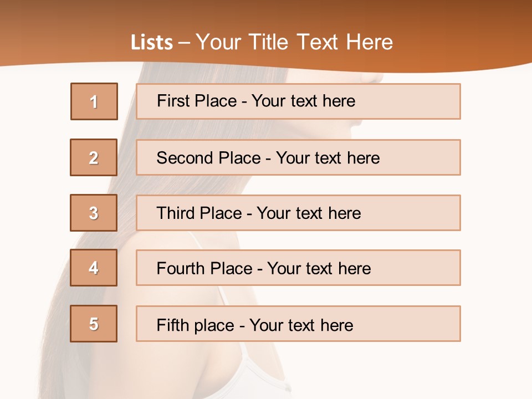532x399 pixels.
Task: Click the number 1 box
Action: (94, 101)
